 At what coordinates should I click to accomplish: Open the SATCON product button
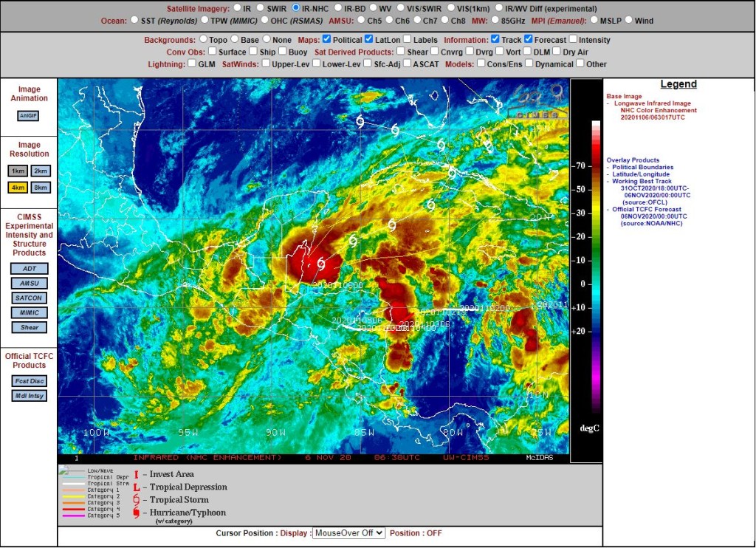click(x=30, y=298)
